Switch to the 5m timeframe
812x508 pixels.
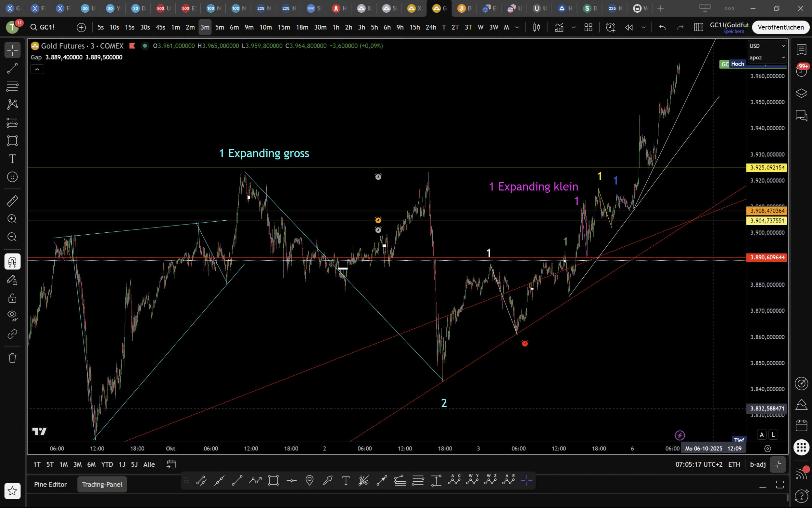[x=220, y=27]
